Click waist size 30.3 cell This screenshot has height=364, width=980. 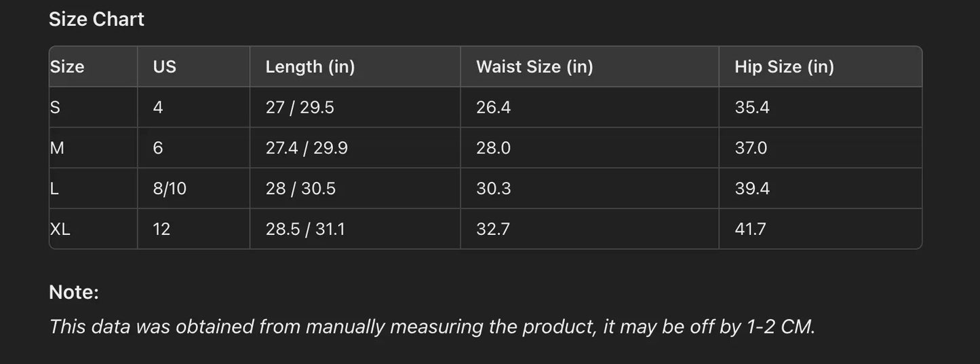pyautogui.click(x=493, y=189)
